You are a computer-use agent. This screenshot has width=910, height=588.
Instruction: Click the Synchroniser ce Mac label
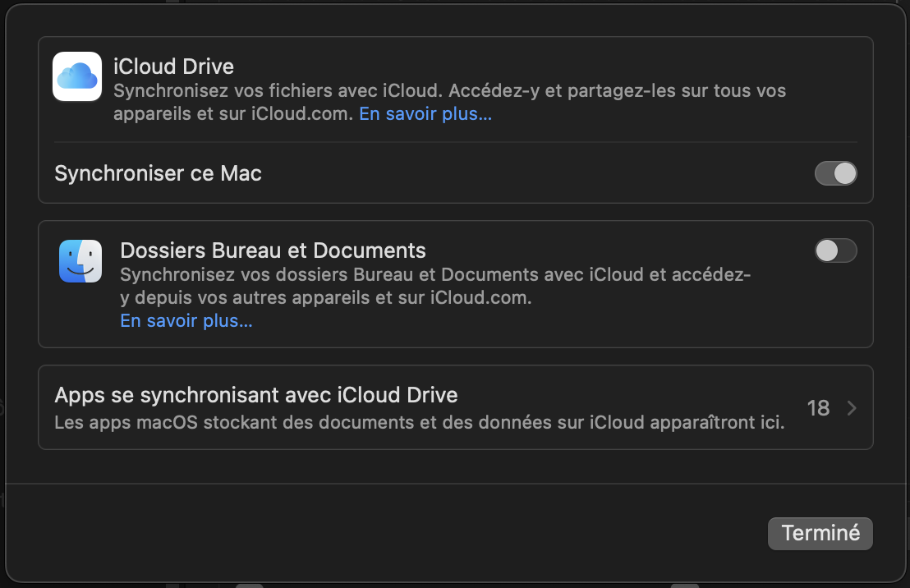[158, 173]
